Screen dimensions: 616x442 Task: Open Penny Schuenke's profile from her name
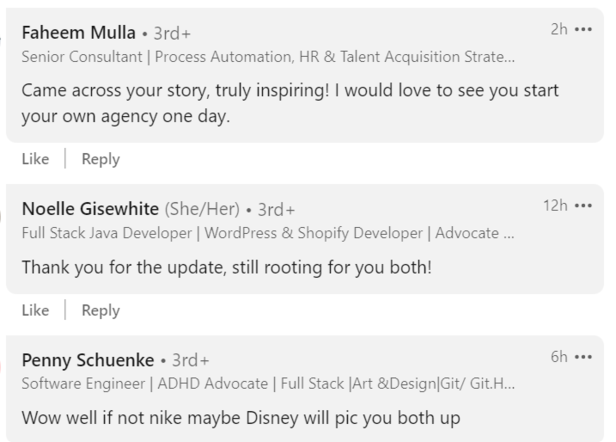tap(87, 360)
